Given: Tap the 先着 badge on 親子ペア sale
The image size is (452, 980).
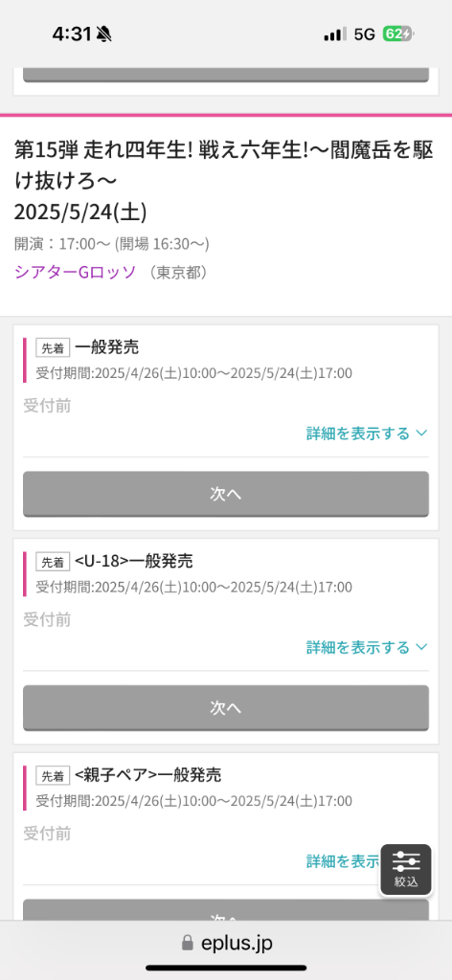Looking at the screenshot, I should pos(53,775).
